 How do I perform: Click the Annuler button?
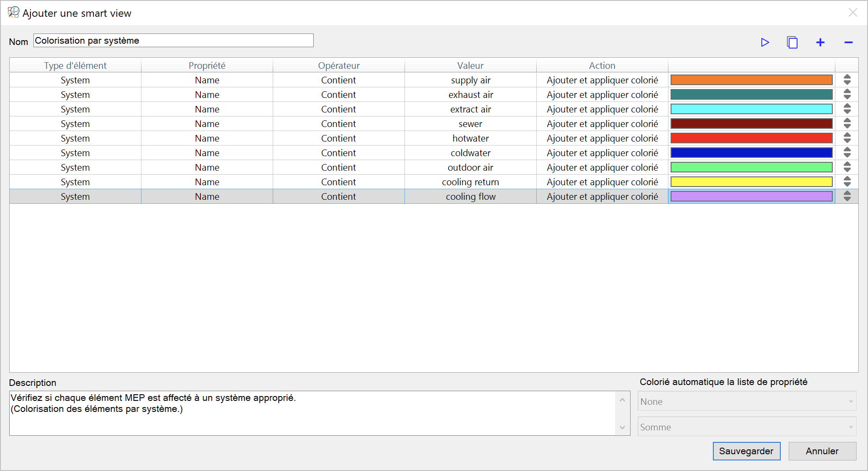click(822, 451)
